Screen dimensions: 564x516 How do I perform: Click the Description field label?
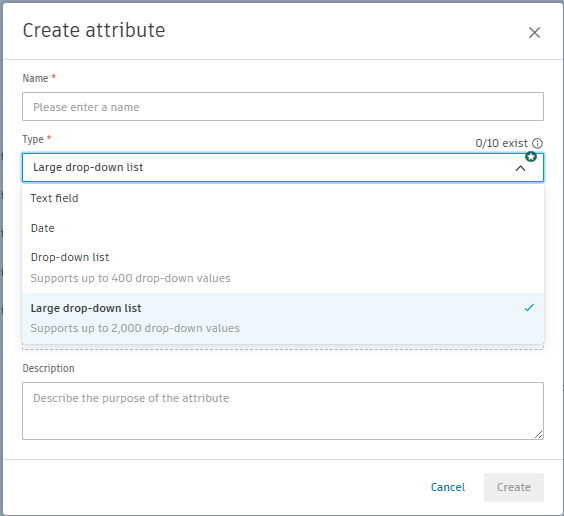(x=49, y=369)
